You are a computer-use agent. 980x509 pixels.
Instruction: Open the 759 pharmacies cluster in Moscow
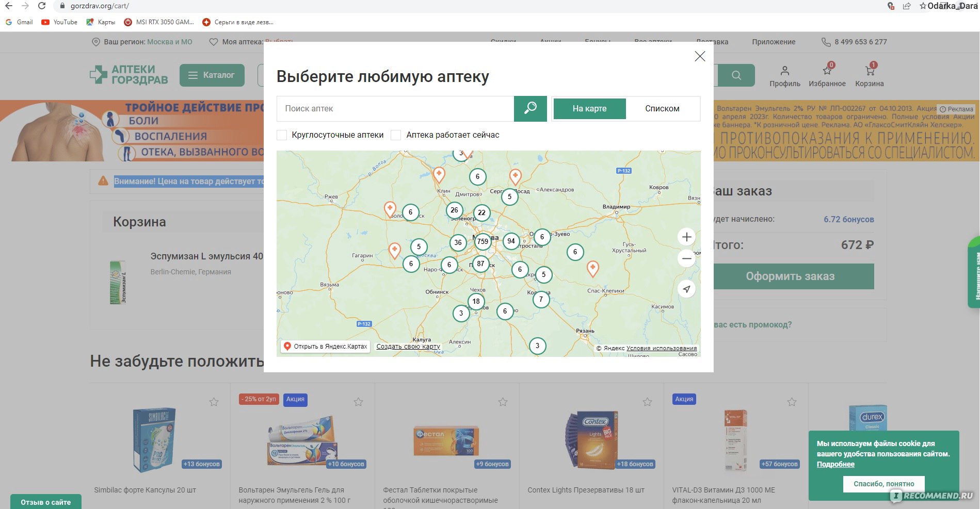point(483,241)
